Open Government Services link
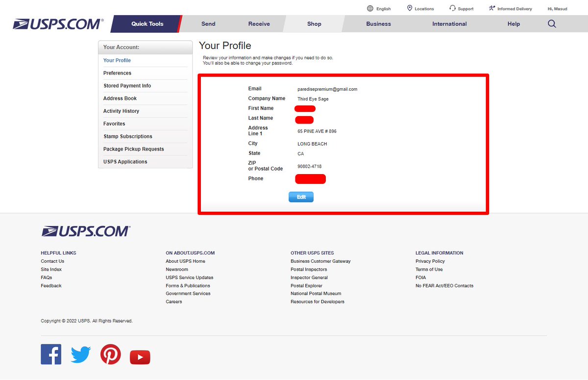 coord(188,294)
